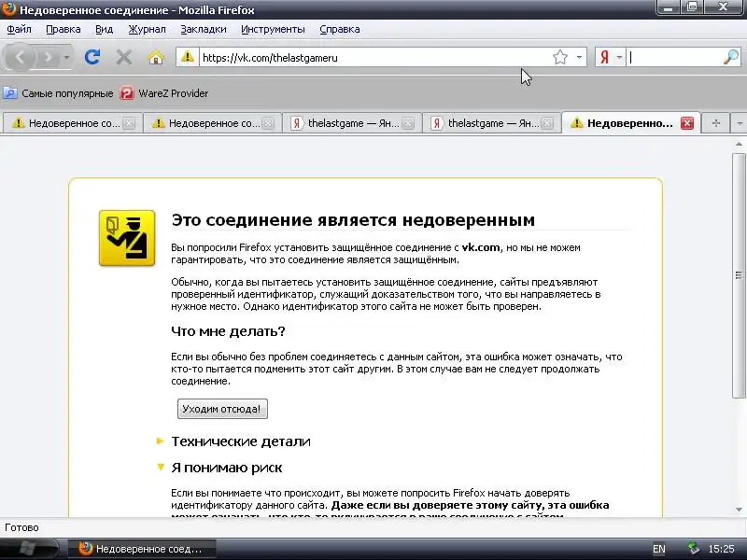Open the Журнал menu
Viewport: 747px width, 560px height.
tap(147, 29)
